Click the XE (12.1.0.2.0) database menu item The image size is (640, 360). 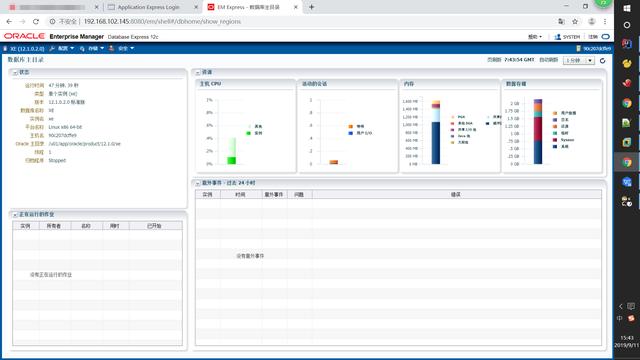click(27, 49)
